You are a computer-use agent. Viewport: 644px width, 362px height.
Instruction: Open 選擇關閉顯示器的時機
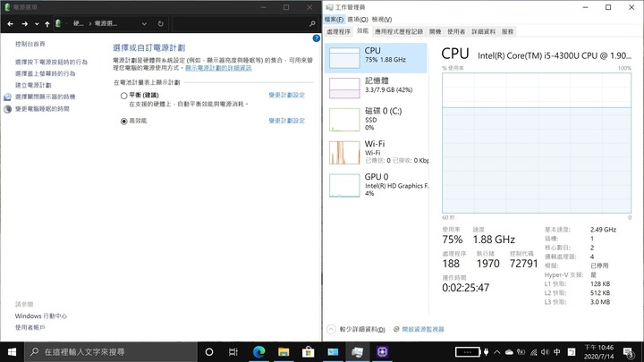pyautogui.click(x=46, y=97)
